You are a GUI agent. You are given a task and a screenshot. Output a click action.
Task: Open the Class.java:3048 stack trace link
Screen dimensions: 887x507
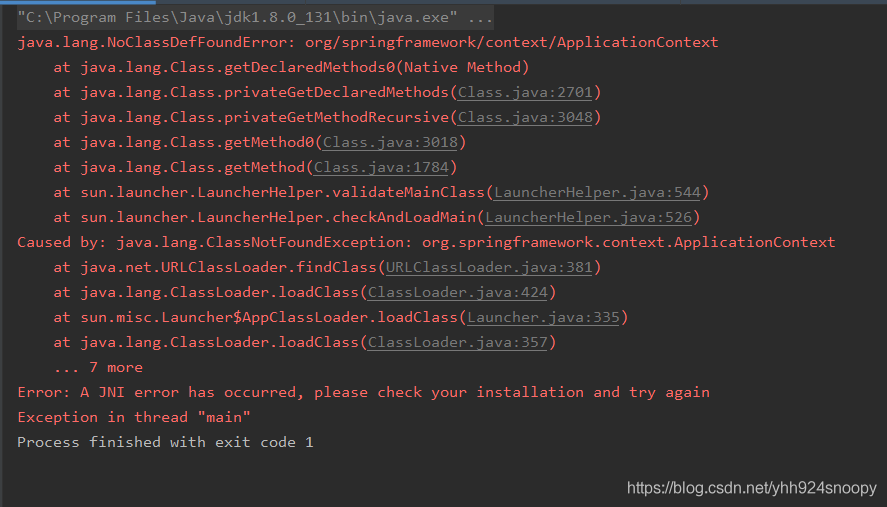(x=525, y=117)
